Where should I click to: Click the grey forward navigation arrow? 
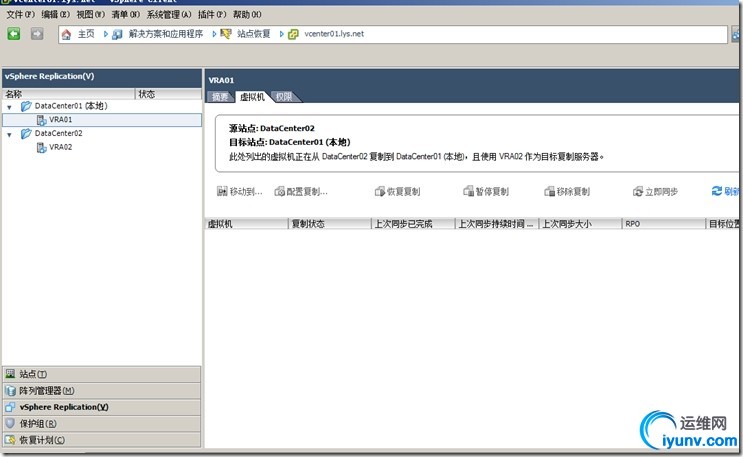pos(37,34)
